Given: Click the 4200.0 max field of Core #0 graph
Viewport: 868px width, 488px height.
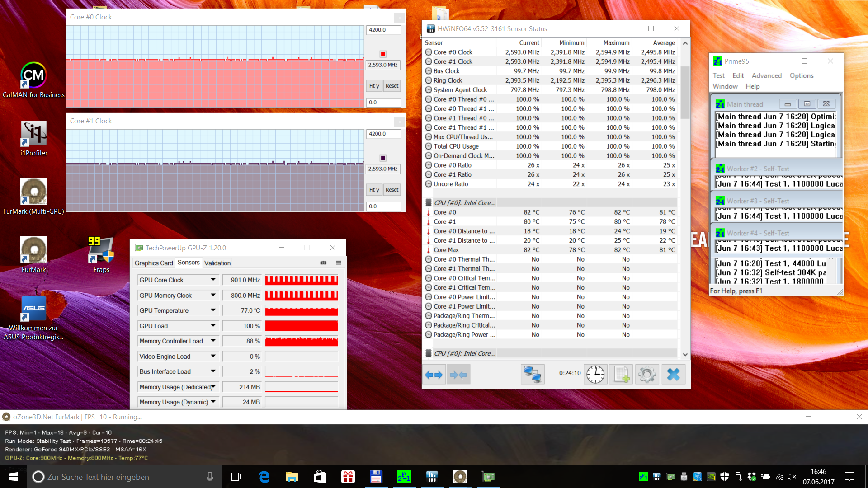Looking at the screenshot, I should tap(383, 30).
